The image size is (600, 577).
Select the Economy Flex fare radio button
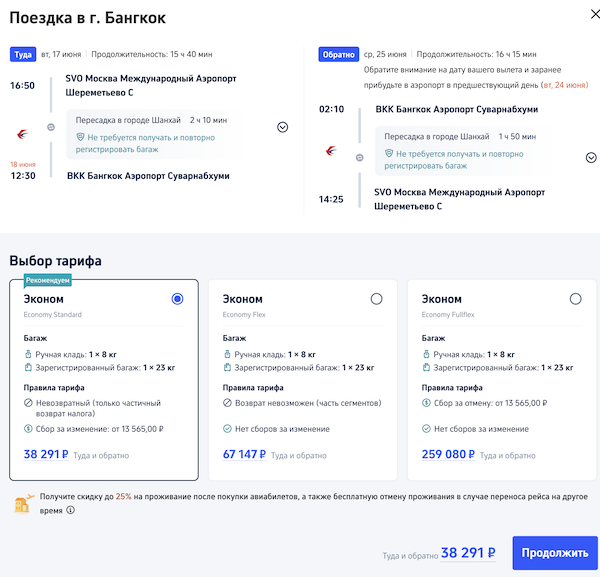pyautogui.click(x=376, y=298)
